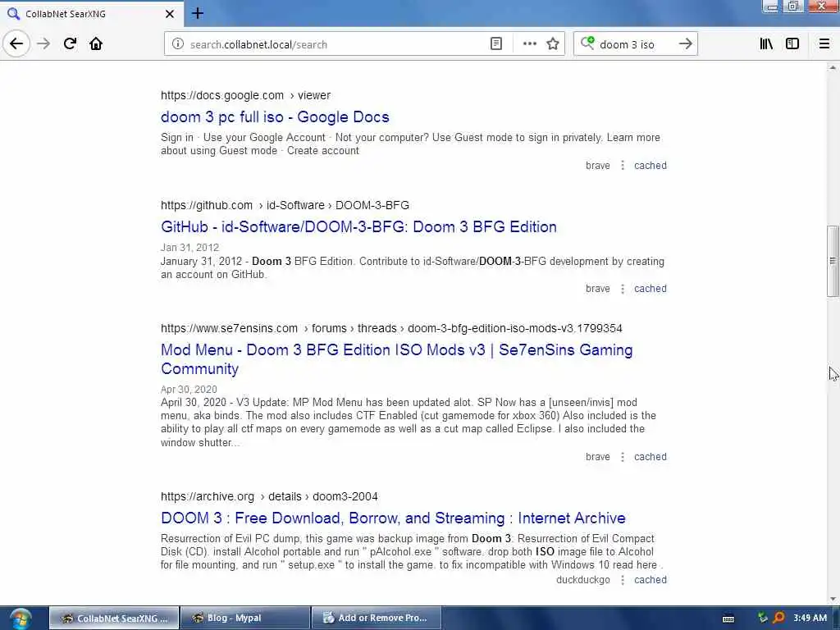Screen dimensions: 840x630
Task: Open the home page icon
Action: pos(96,43)
